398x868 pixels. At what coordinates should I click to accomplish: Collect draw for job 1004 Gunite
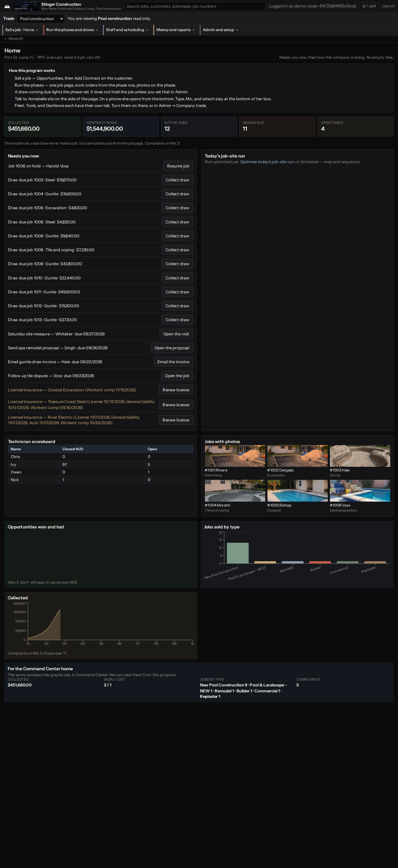(177, 194)
